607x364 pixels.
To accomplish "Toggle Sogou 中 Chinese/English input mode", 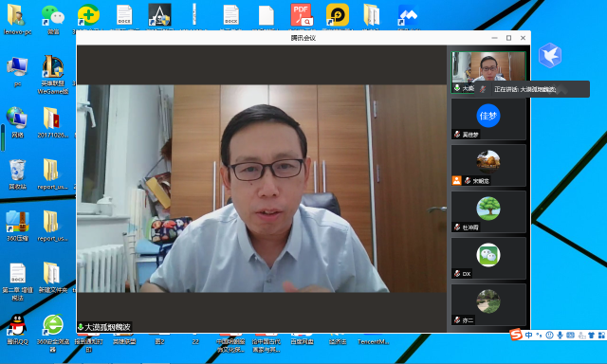I will click(x=529, y=335).
